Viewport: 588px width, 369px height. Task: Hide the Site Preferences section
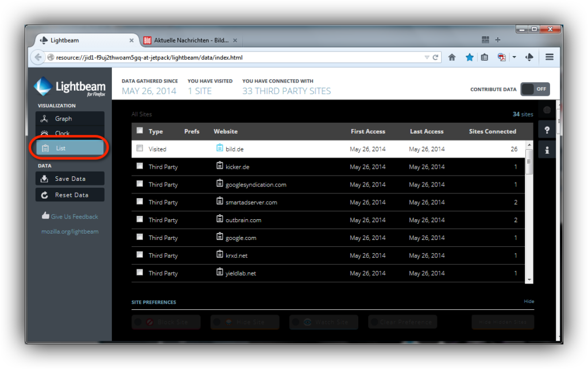point(528,301)
